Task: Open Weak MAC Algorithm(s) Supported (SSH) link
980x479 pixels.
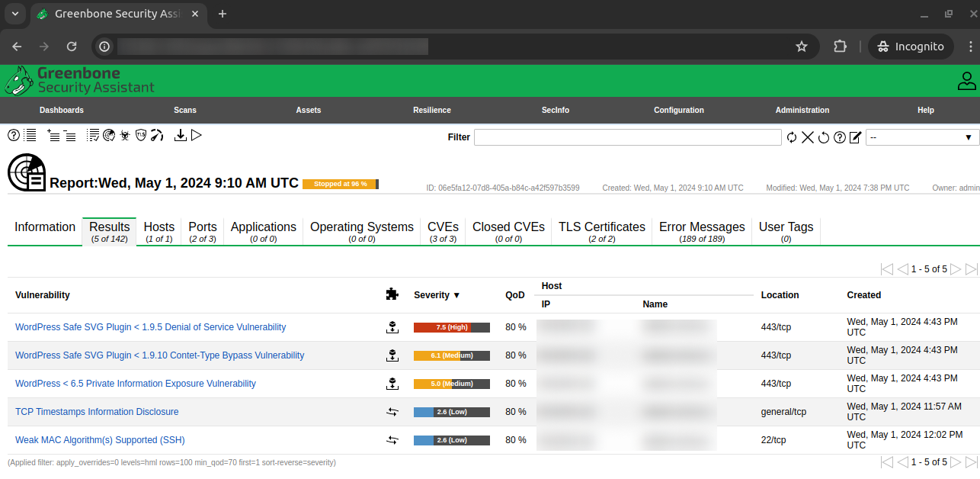Action: pos(100,440)
